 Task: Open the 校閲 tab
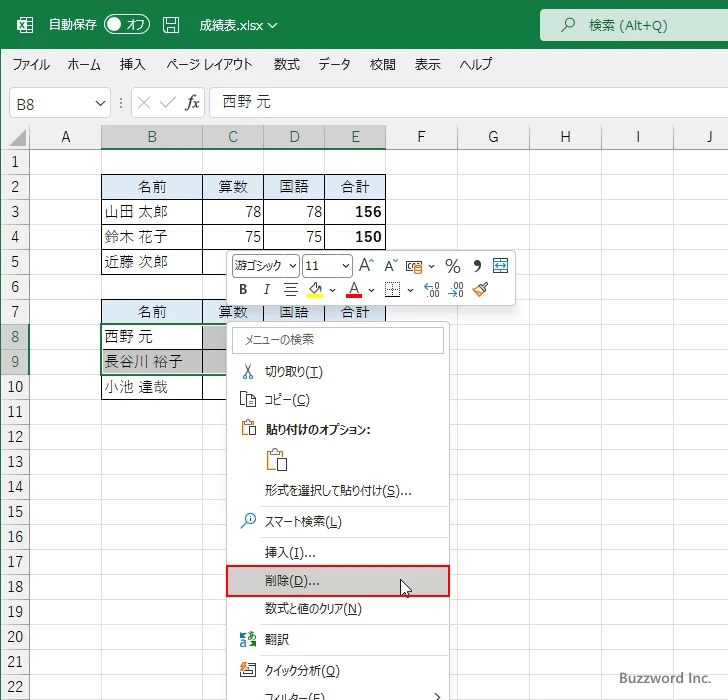pos(383,64)
